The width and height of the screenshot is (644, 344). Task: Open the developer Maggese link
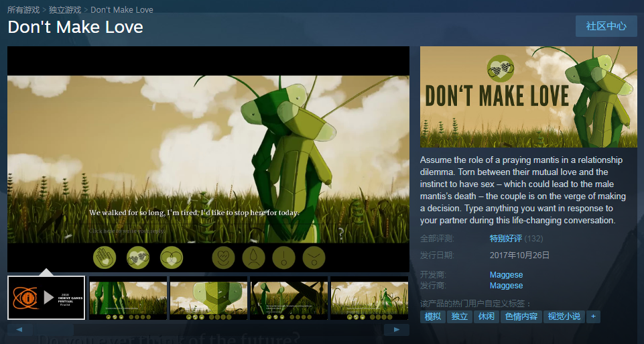point(506,274)
